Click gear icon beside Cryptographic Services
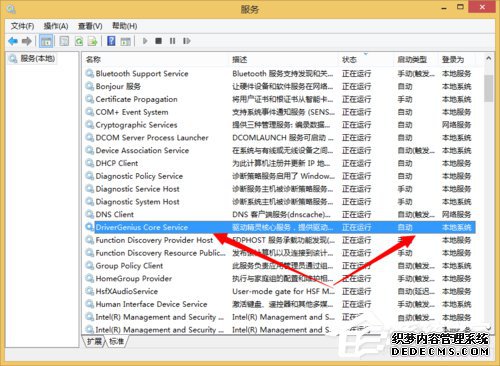Screen dimensions: 500x366 click(x=89, y=125)
